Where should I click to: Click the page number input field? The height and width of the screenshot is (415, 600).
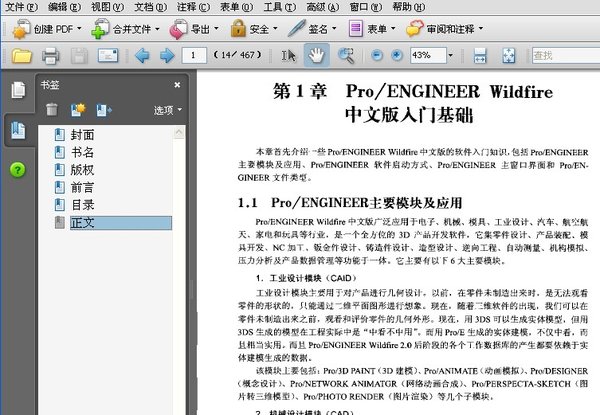(194, 55)
